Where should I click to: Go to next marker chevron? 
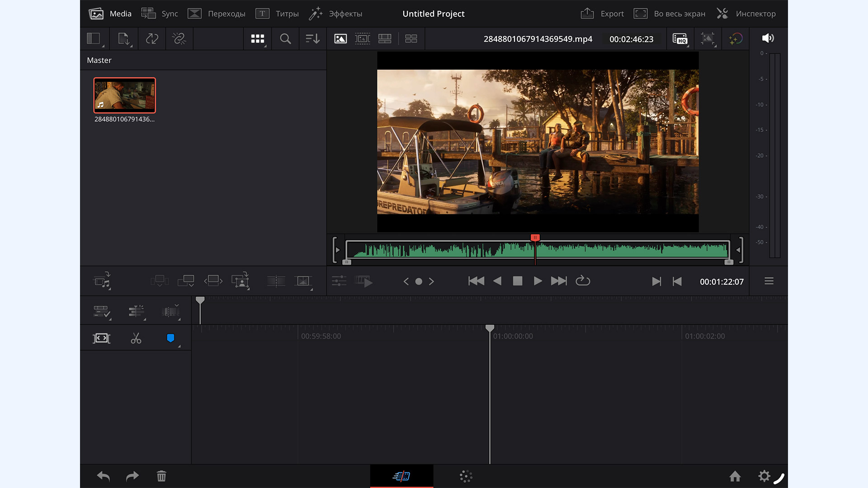tap(431, 282)
